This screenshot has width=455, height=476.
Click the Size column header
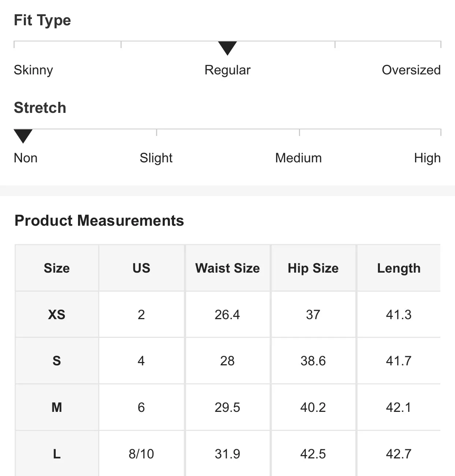pyautogui.click(x=57, y=268)
